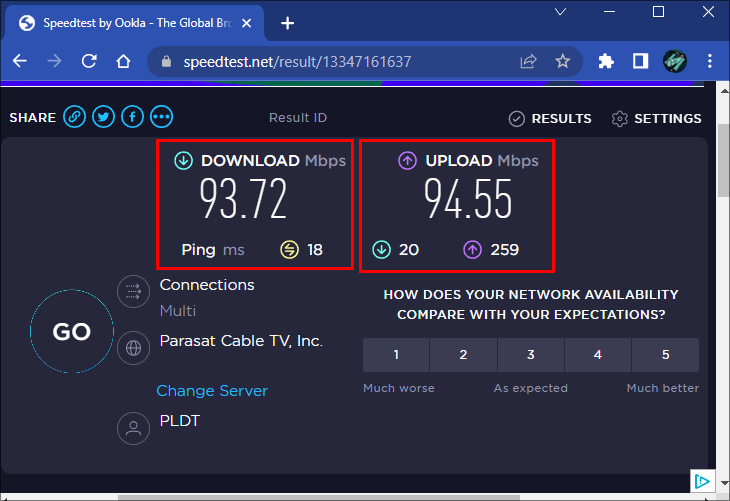Share the result on Facebook
Image resolution: width=730 pixels, height=501 pixels.
tap(133, 117)
